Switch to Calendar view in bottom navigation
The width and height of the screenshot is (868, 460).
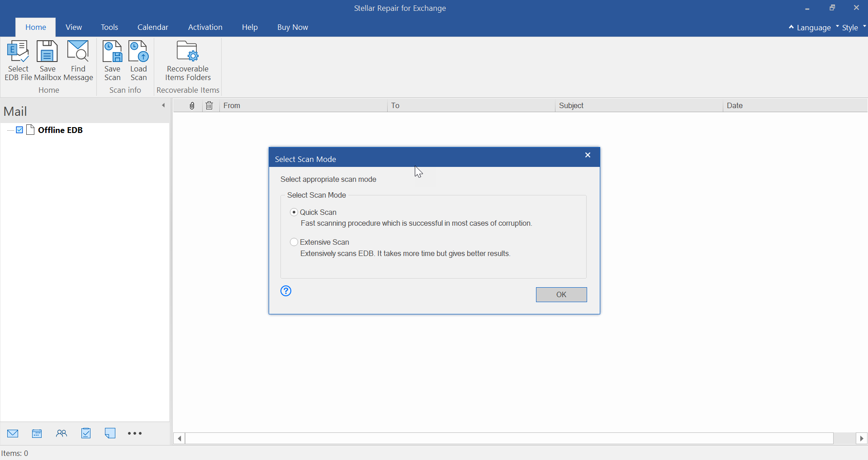pos(37,433)
